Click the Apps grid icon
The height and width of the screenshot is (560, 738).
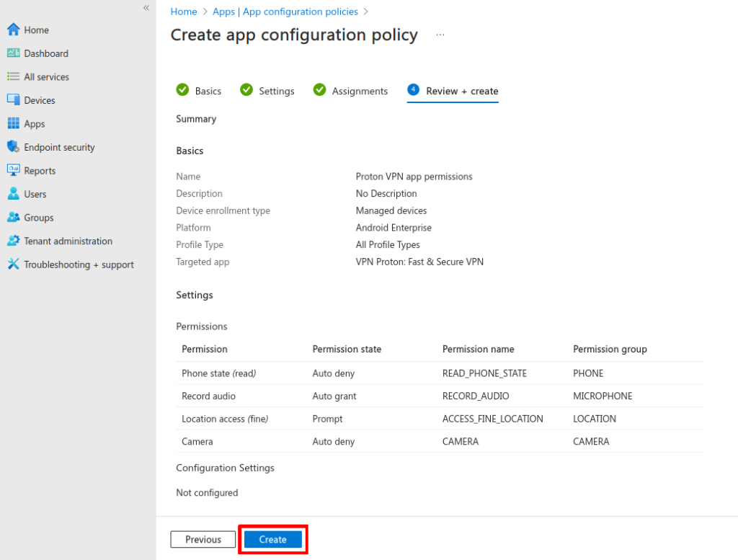point(13,123)
